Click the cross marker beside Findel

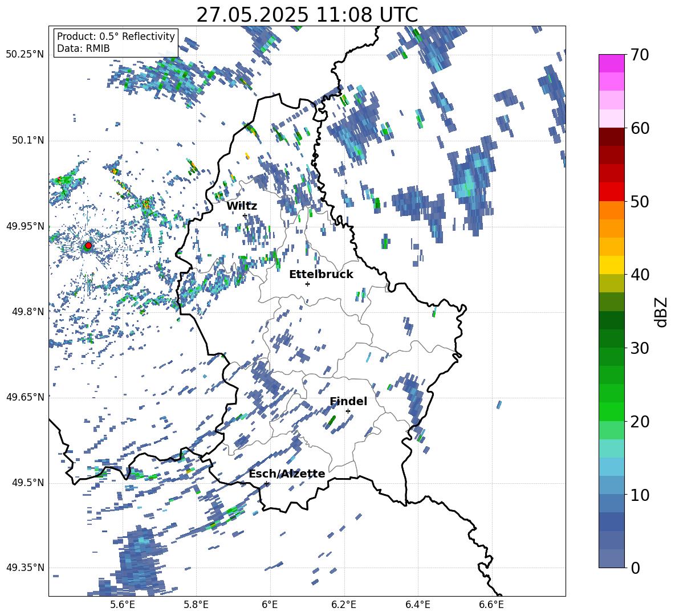(348, 411)
